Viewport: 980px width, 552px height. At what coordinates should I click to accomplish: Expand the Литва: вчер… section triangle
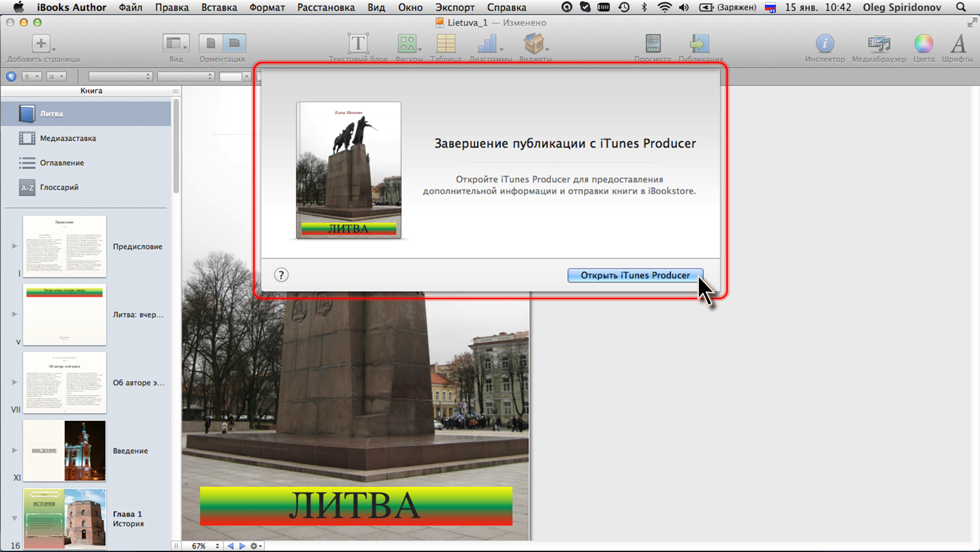click(x=15, y=314)
